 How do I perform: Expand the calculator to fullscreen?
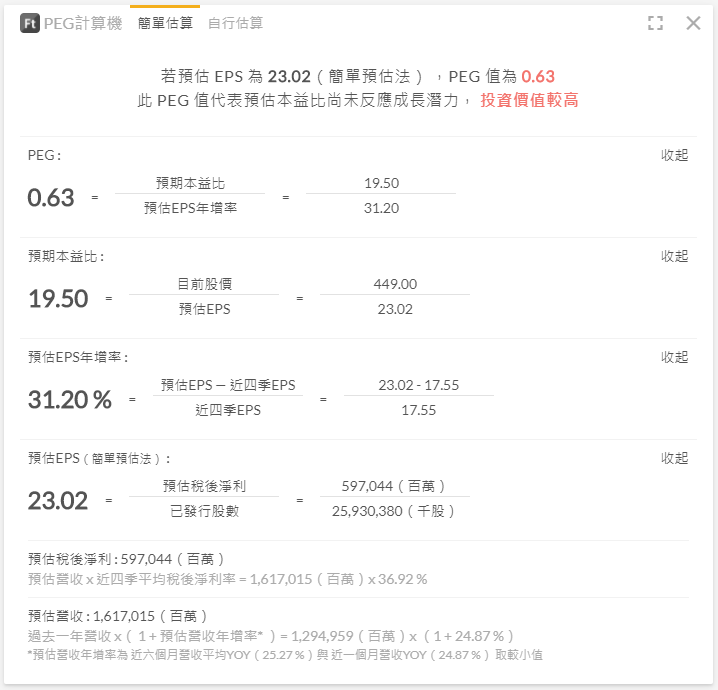click(x=656, y=23)
